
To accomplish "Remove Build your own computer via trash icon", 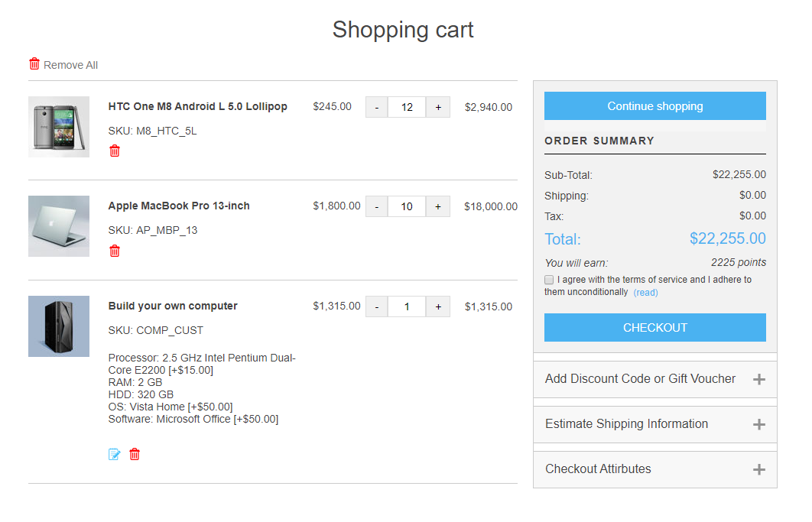I will pos(135,455).
